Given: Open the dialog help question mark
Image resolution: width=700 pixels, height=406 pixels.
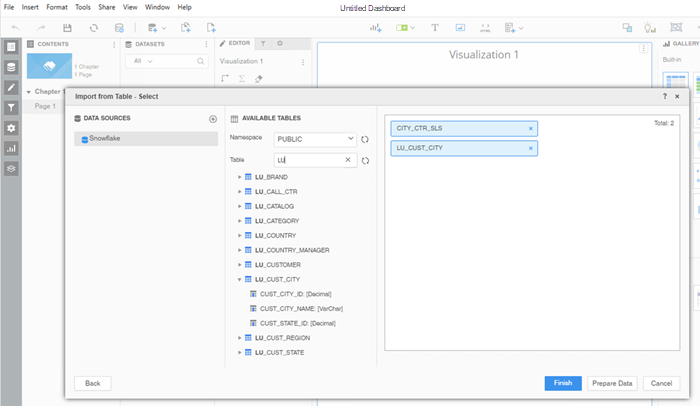Looking at the screenshot, I should click(665, 96).
